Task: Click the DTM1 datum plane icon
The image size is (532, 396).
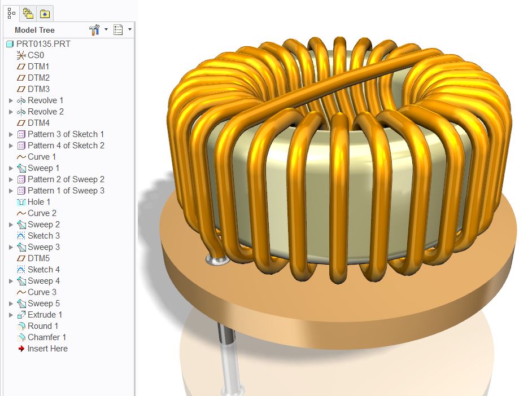Action: (21, 67)
